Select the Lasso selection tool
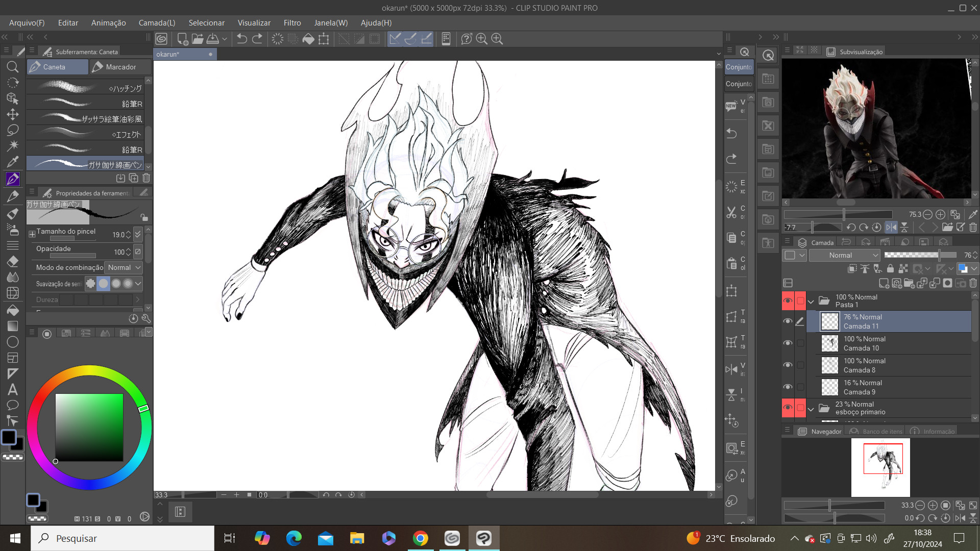This screenshot has height=551, width=980. 13,130
